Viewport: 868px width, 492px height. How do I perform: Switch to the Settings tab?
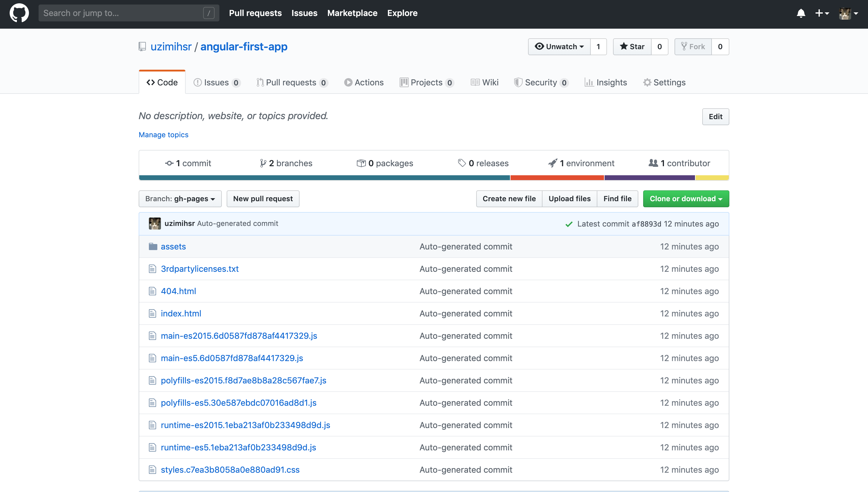(x=664, y=82)
